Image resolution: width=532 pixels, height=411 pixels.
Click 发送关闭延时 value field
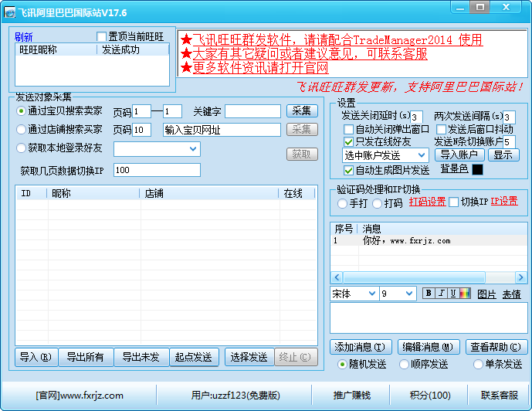[x=416, y=117]
